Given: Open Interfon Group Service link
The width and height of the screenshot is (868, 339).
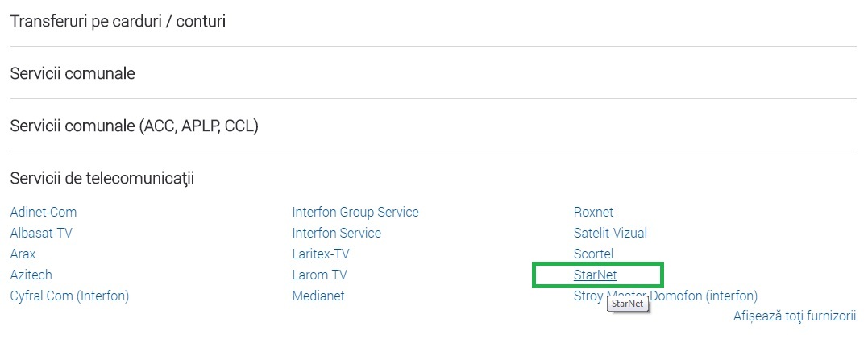Looking at the screenshot, I should pyautogui.click(x=355, y=213).
